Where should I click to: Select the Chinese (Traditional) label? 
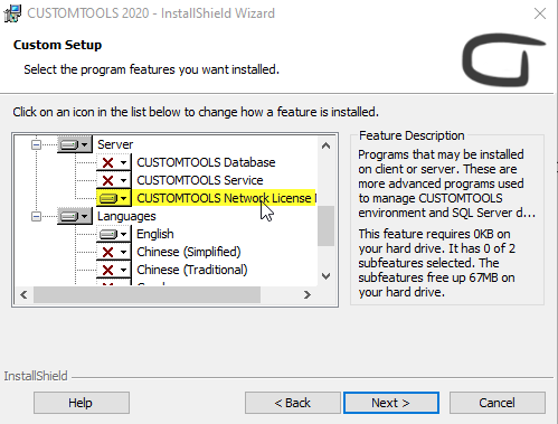[x=192, y=269]
